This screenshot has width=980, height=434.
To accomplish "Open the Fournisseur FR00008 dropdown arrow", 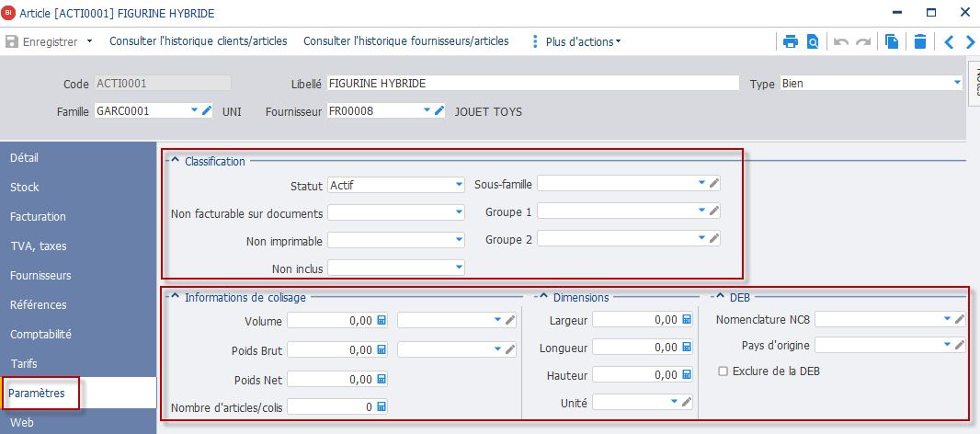I will pos(427,110).
